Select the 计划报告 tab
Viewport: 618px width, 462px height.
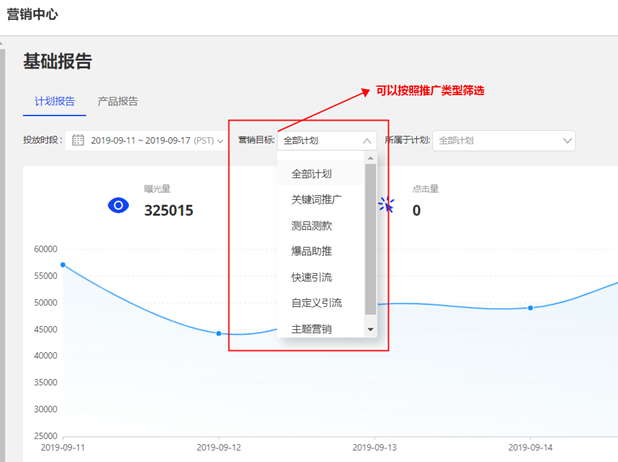pos(54,101)
